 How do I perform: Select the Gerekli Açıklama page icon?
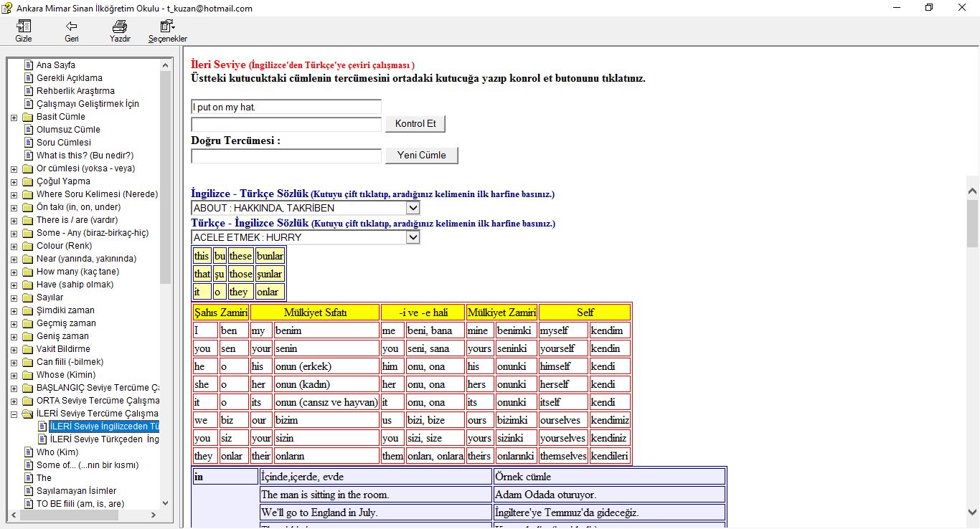(x=29, y=78)
